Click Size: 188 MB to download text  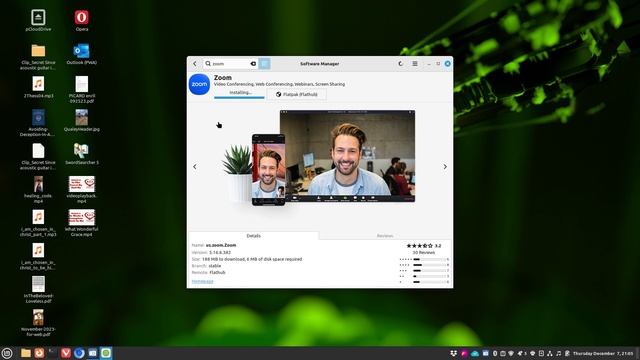click(x=247, y=259)
